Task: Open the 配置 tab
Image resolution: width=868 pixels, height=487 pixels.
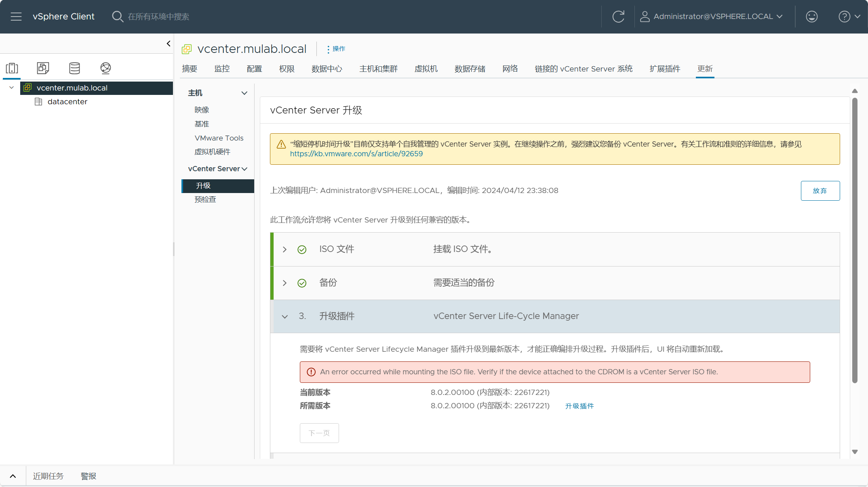Action: pos(254,69)
